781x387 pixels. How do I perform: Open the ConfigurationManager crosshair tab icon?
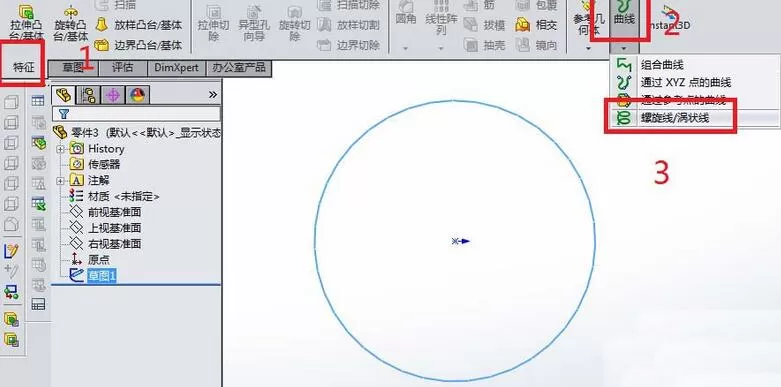click(113, 95)
